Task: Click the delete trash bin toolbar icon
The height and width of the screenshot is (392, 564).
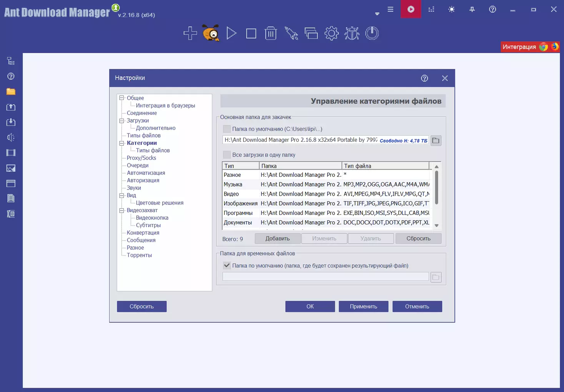Action: pos(271,34)
